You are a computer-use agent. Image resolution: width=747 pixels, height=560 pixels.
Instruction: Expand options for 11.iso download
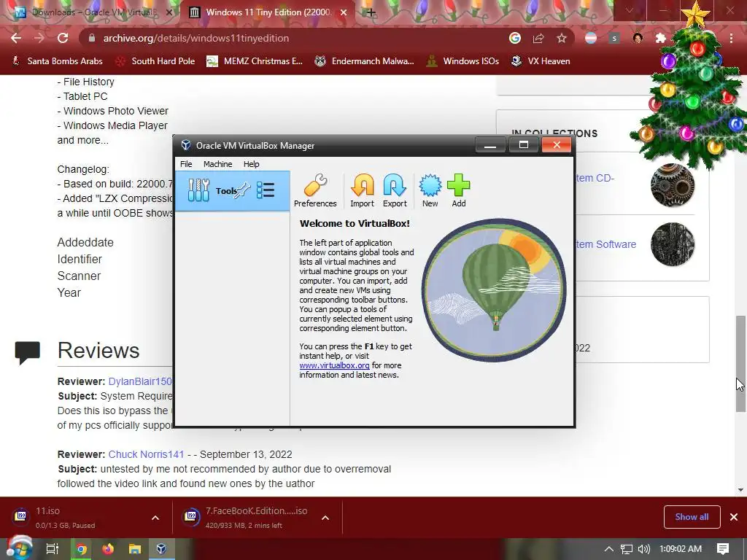[155, 518]
